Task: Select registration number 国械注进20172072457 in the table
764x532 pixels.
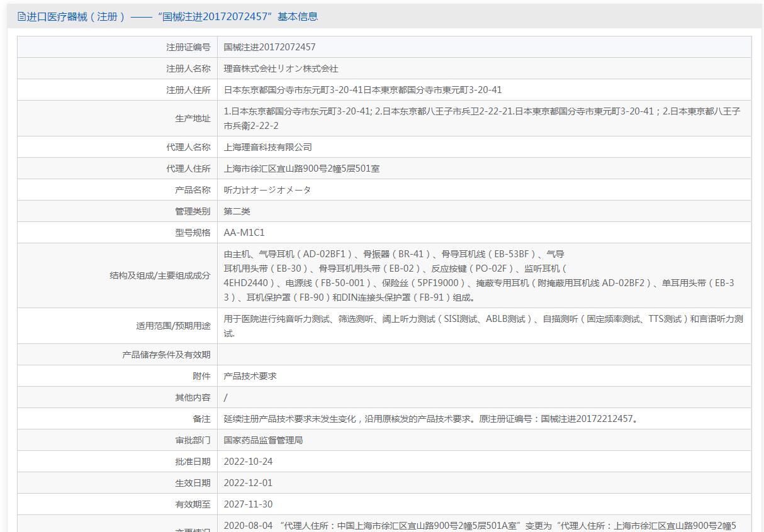Action: pos(270,47)
